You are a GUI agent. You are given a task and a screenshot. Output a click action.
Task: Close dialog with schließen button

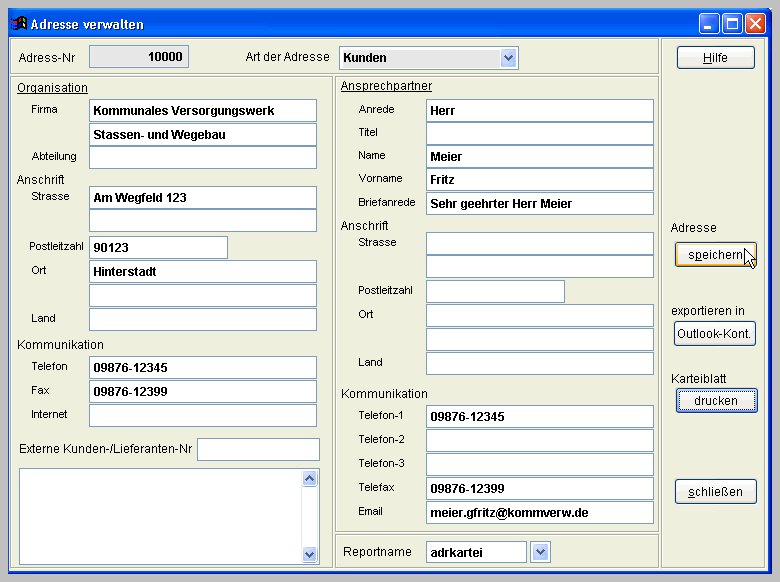coord(715,492)
